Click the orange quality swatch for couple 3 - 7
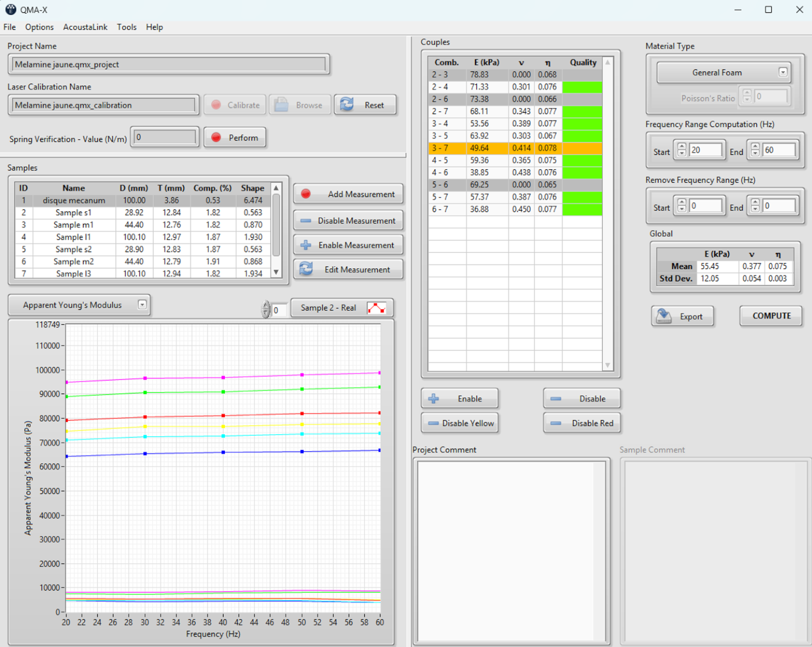 (582, 148)
